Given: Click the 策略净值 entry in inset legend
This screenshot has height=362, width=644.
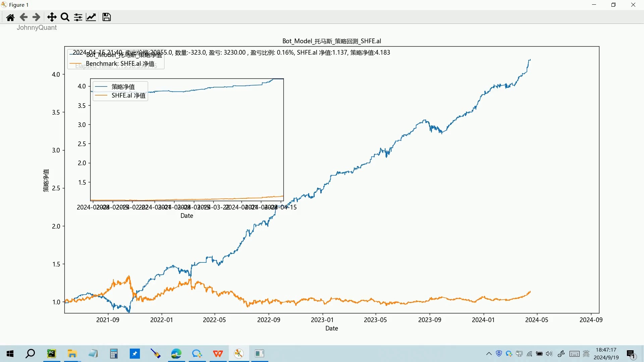Looking at the screenshot, I should pyautogui.click(x=123, y=87).
